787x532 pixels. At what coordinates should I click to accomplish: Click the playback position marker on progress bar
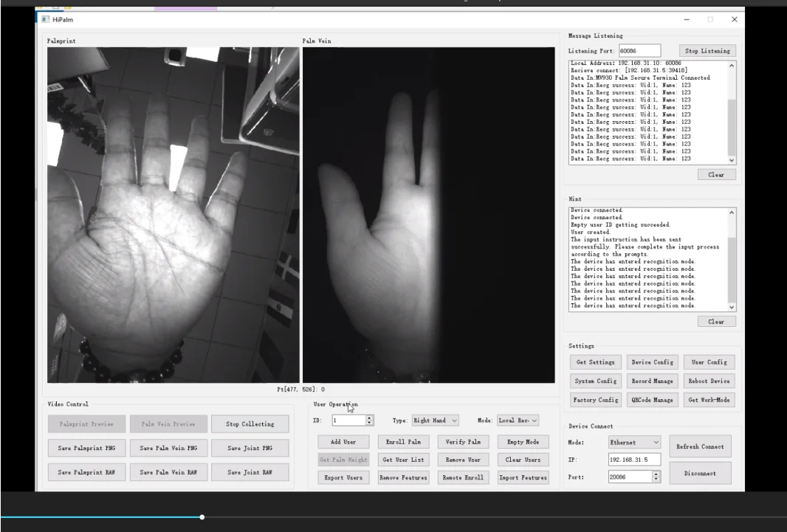click(202, 517)
